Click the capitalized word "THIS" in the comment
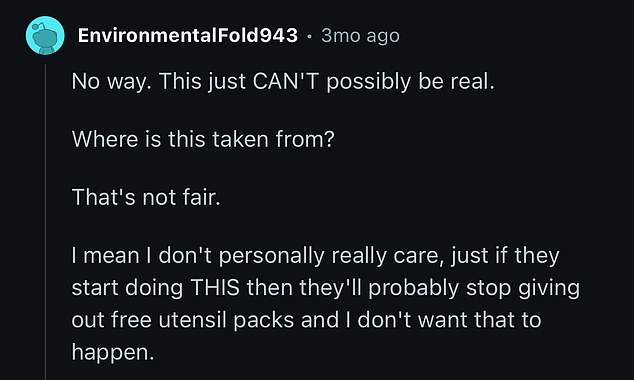634x380 pixels. coord(215,288)
